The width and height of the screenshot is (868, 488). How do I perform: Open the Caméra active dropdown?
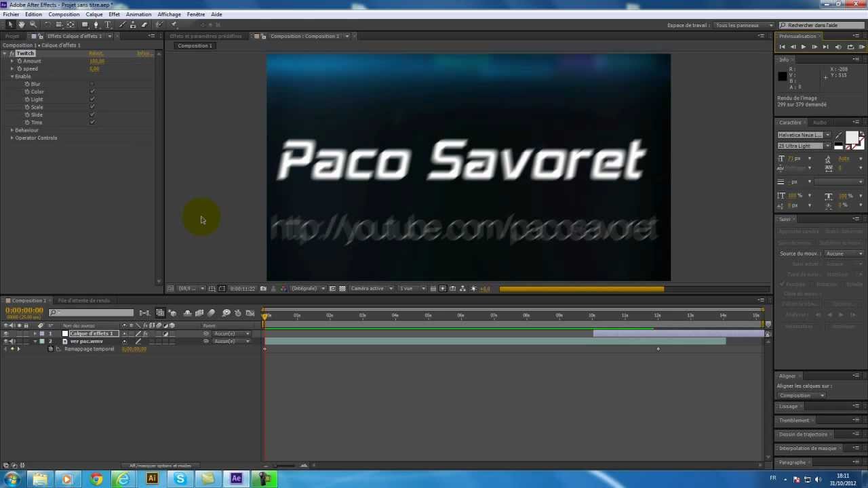(x=372, y=289)
